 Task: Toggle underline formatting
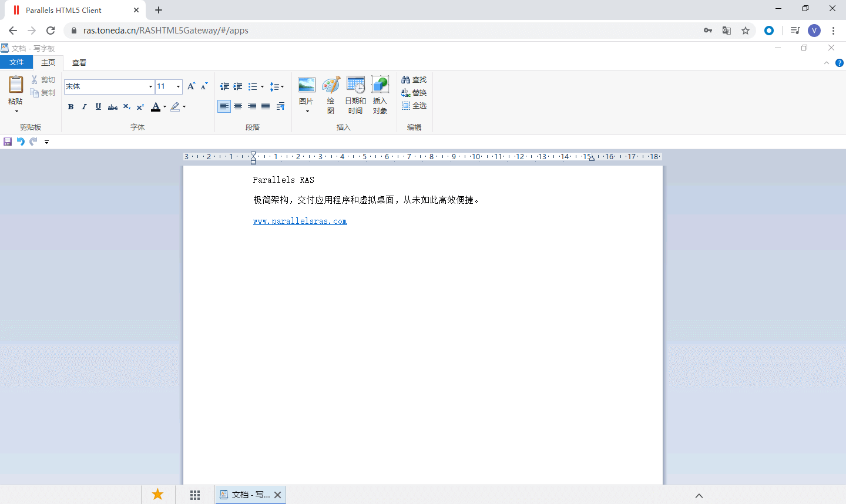tap(98, 107)
